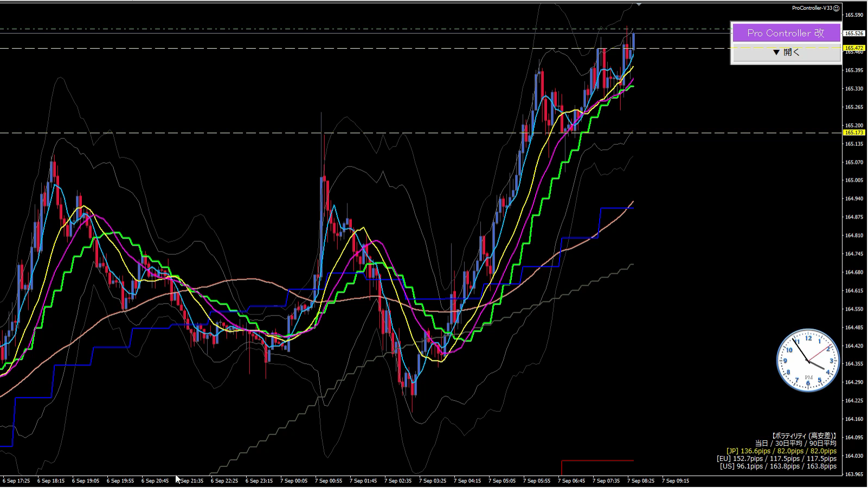The image size is (868, 488).
Task: Click the 6 Sep 18:15 time axis label
Action: [x=51, y=481]
